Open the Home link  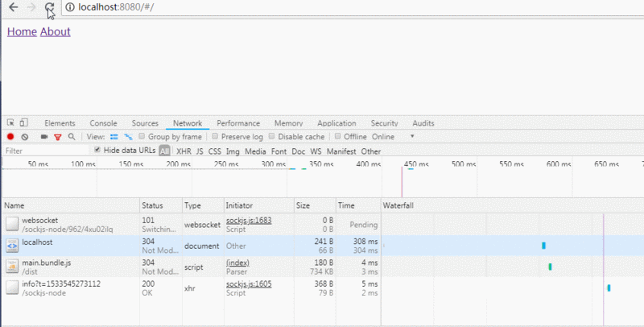(x=22, y=31)
